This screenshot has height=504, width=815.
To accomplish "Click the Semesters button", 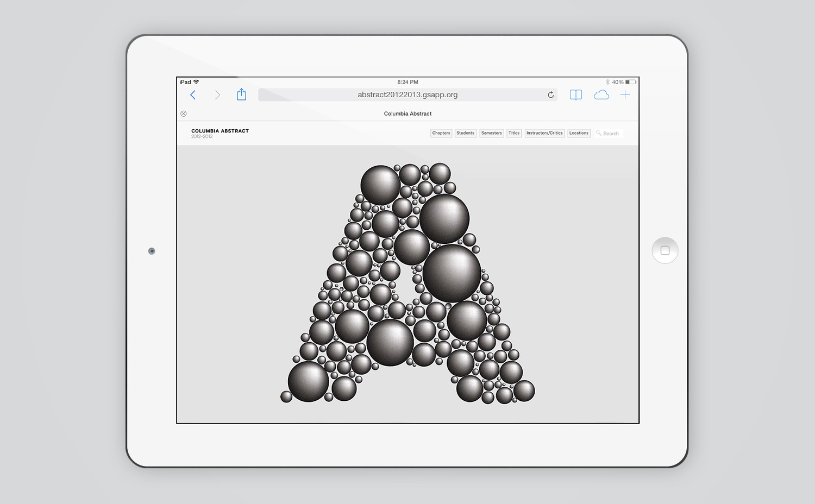I will [492, 133].
